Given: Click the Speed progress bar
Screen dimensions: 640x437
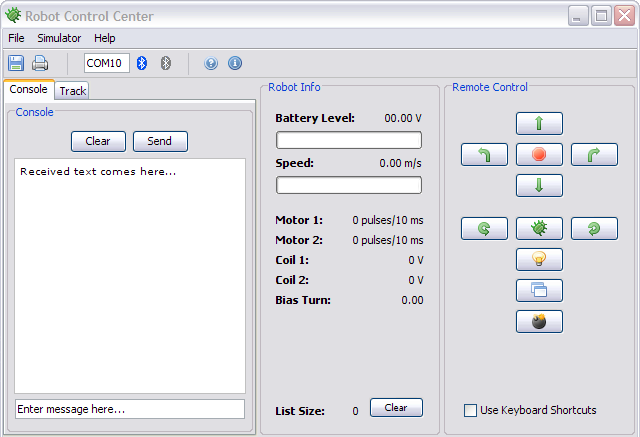Looking at the screenshot, I should click(x=349, y=185).
